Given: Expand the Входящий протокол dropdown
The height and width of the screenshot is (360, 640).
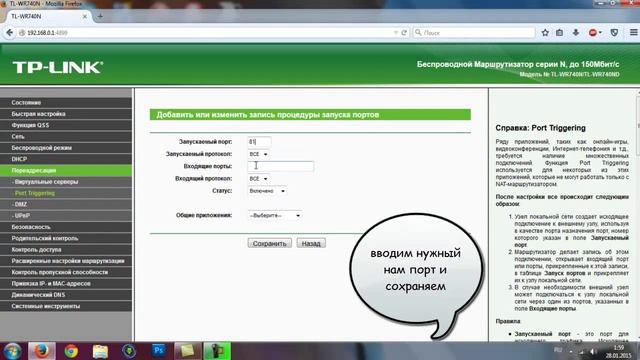Looking at the screenshot, I should (x=258, y=179).
